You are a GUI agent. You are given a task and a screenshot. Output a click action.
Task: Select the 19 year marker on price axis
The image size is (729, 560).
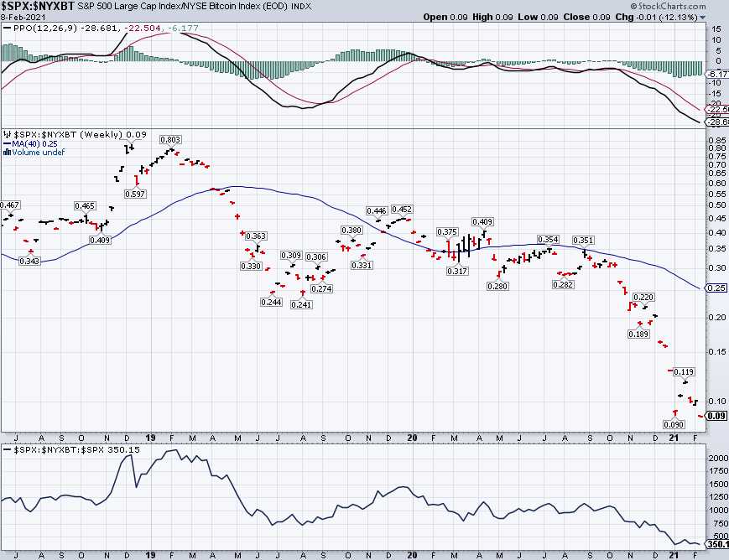(x=151, y=438)
